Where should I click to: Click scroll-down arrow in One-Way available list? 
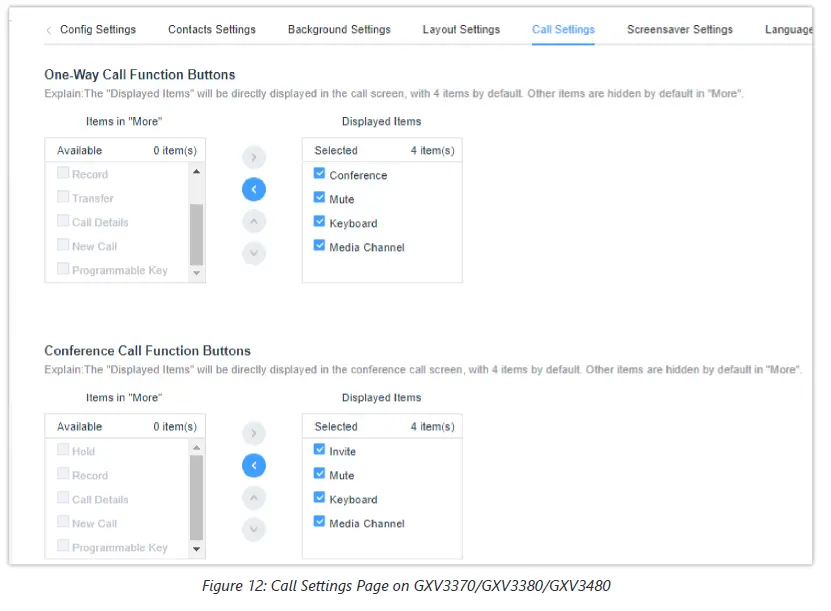coord(197,273)
